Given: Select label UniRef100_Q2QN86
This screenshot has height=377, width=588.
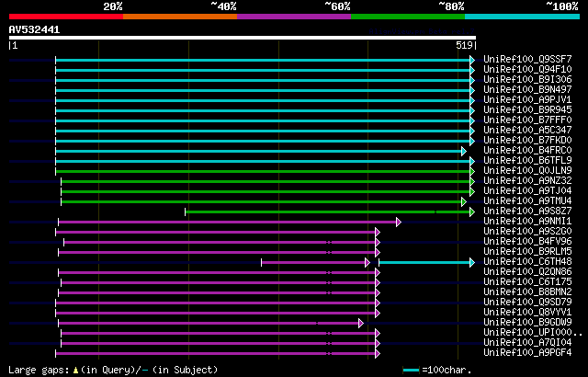Looking at the screenshot, I should 527,272.
